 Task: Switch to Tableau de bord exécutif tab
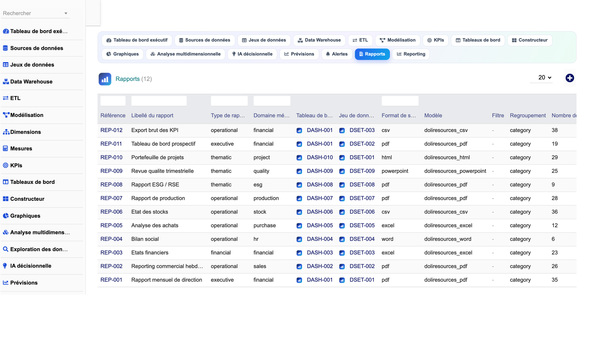137,40
